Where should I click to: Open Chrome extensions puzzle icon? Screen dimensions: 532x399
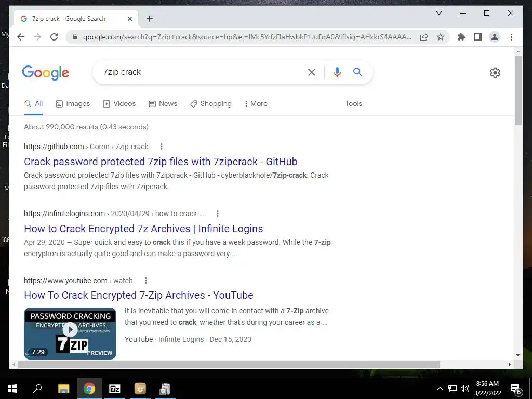tap(461, 37)
